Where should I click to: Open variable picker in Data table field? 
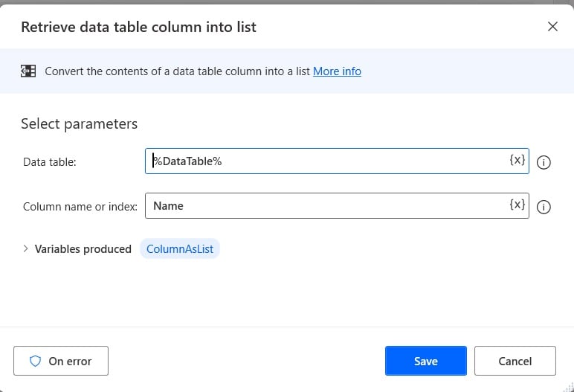[517, 160]
